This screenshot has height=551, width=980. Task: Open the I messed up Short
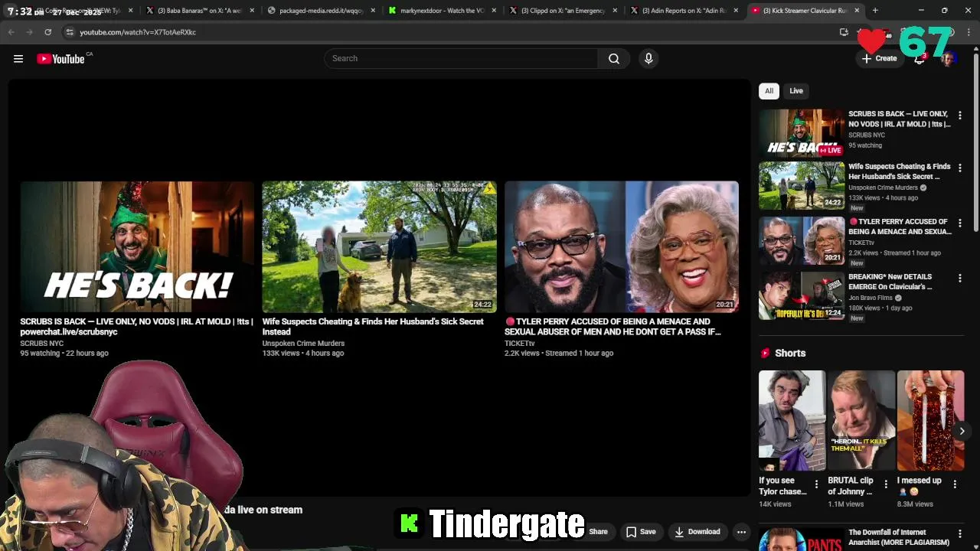(x=930, y=420)
